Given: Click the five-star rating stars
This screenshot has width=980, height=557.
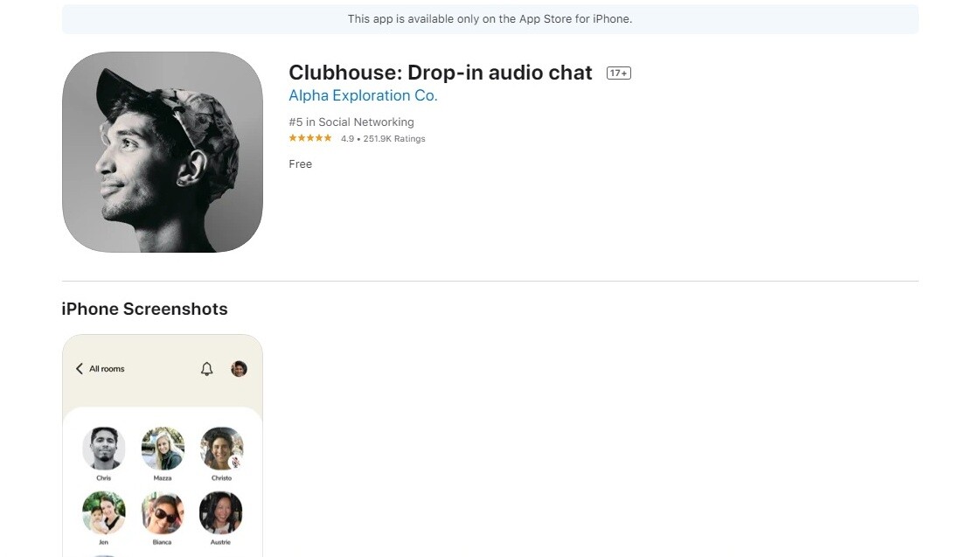Looking at the screenshot, I should point(310,138).
